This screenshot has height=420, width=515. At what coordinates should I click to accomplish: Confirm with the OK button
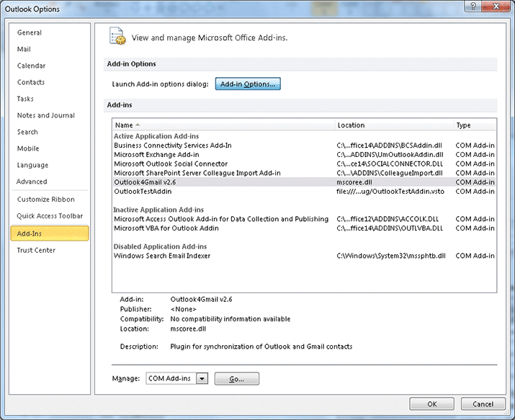coord(432,404)
